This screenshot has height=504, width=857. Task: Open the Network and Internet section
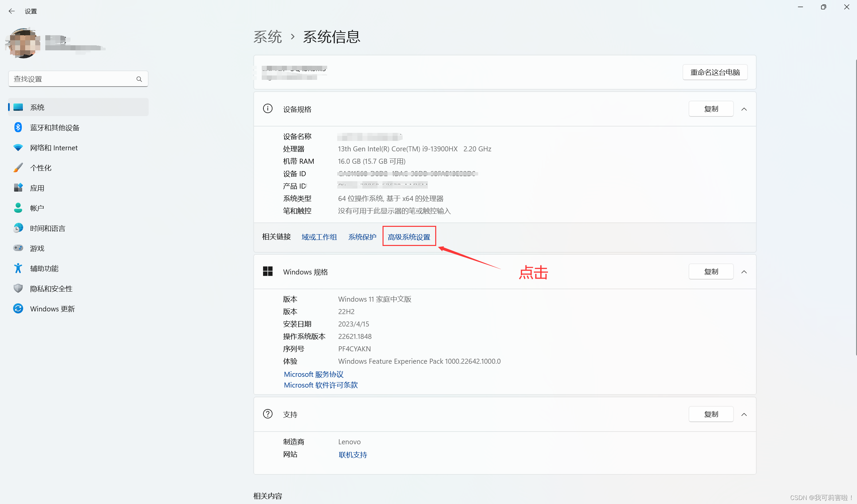53,148
